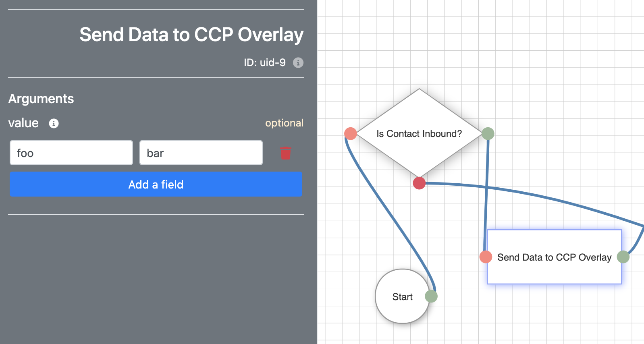Click the Arguments section heading
644x344 pixels.
coord(41,99)
